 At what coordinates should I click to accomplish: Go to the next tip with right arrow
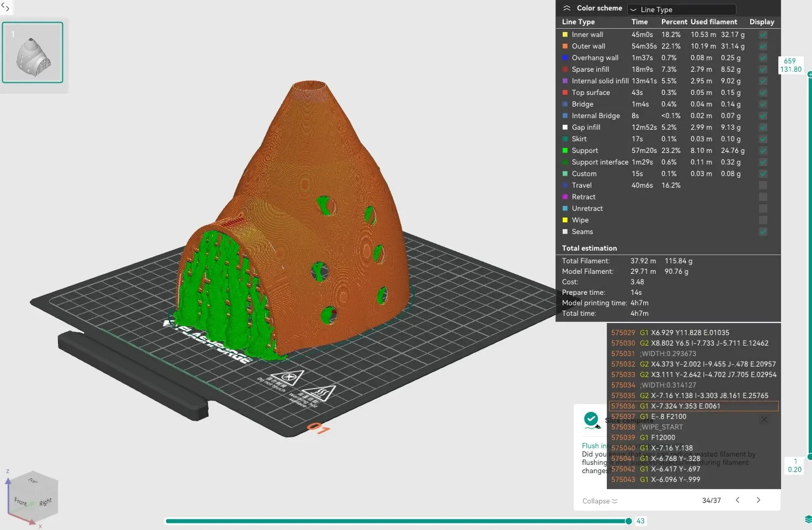click(758, 500)
